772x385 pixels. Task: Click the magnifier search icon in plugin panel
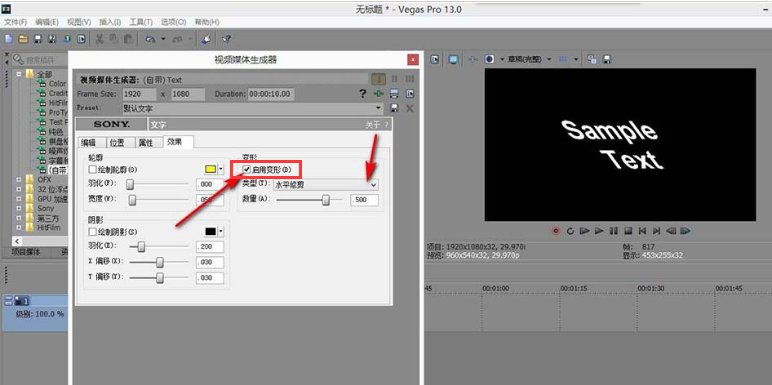click(19, 60)
